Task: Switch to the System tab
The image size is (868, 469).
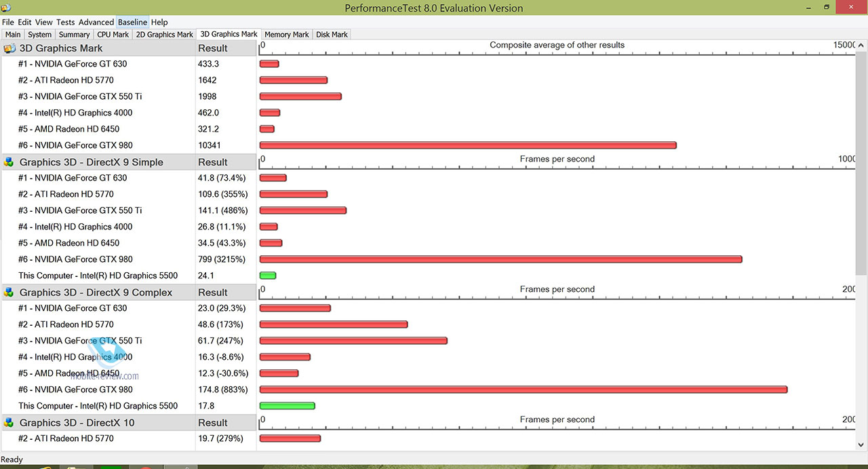Action: pyautogui.click(x=39, y=35)
